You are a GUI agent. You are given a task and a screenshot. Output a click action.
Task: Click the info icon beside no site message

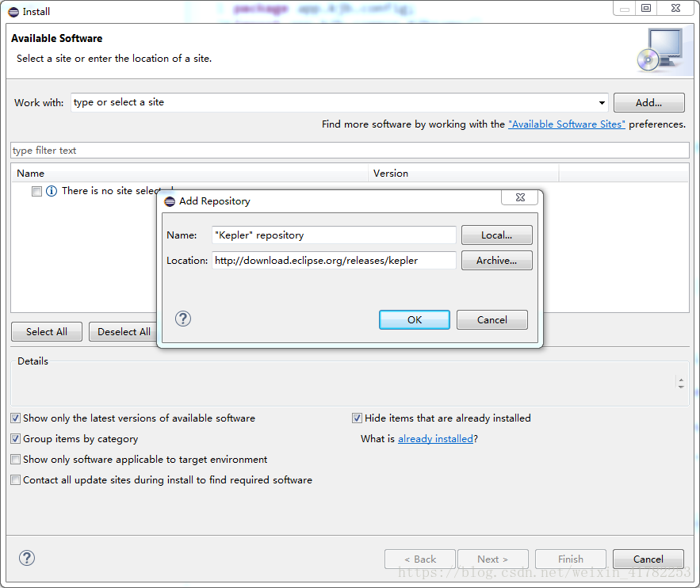pos(52,191)
